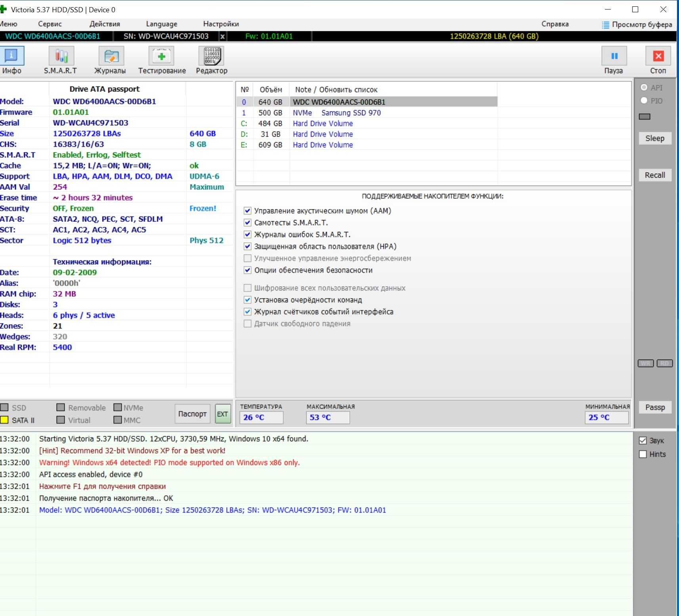
Task: Select drive 0 WDC WD6400AACS-00D6B1 row
Action: click(367, 102)
